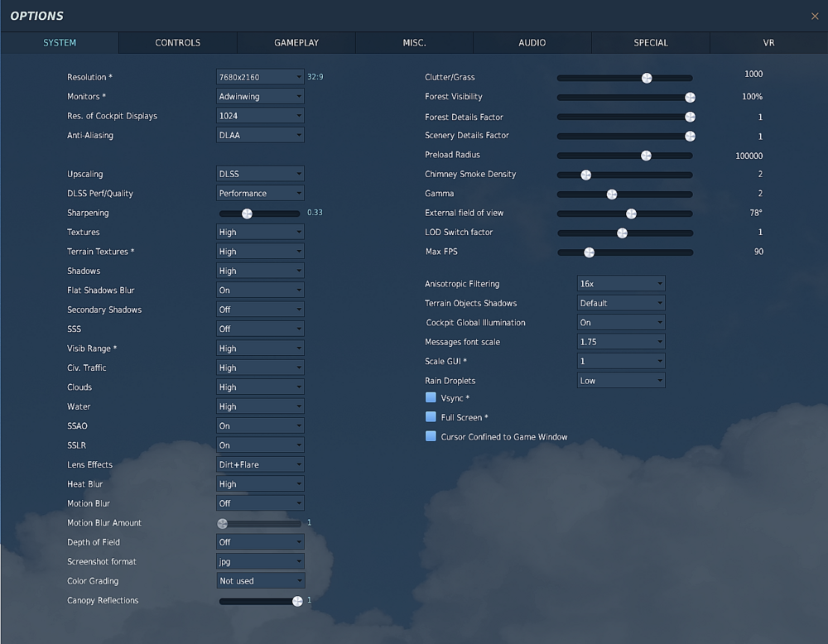828x644 pixels.
Task: Click the Chimney Smoke Density slider handle
Action: point(585,175)
